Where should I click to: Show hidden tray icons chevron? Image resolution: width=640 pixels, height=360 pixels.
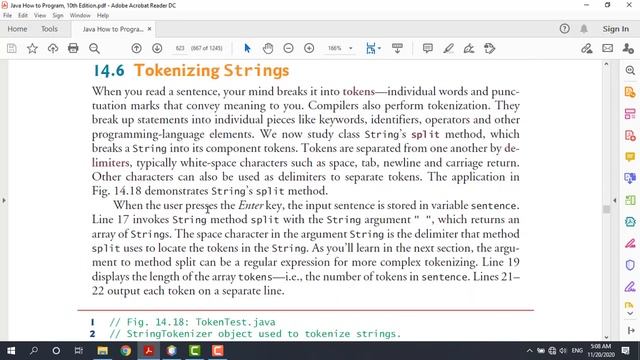529,351
